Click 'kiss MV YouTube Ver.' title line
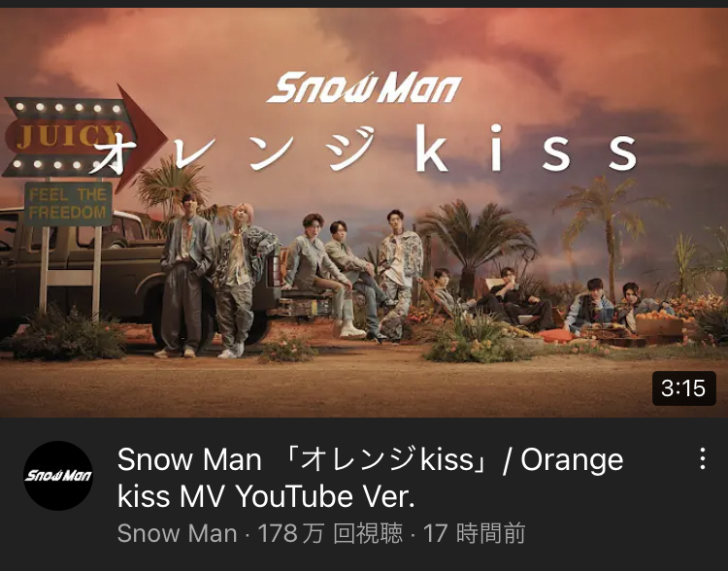Screen dimensions: 728x571 coord(266,496)
